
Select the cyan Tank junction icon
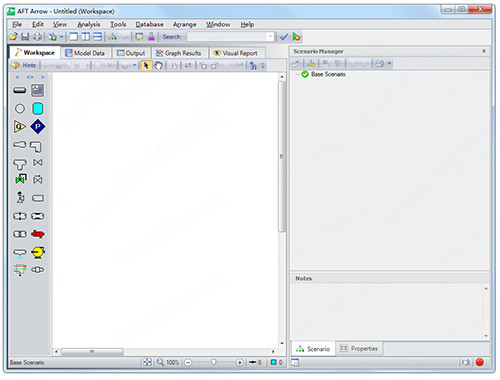(38, 109)
